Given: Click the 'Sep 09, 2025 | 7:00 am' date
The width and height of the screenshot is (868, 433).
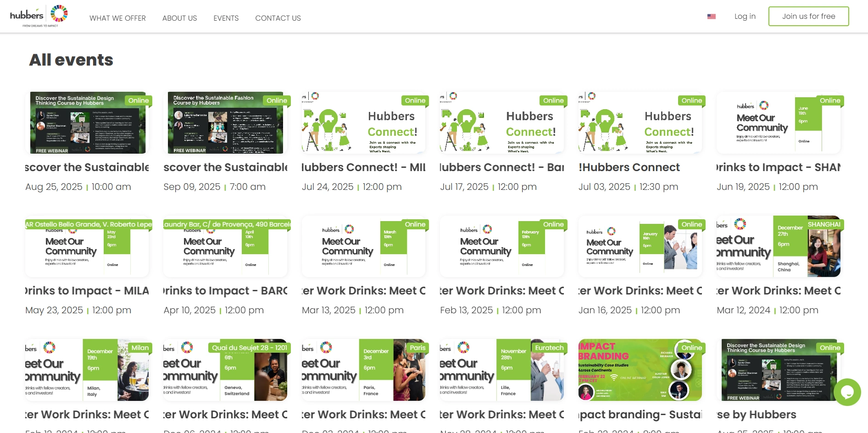Looking at the screenshot, I should pos(214,187).
